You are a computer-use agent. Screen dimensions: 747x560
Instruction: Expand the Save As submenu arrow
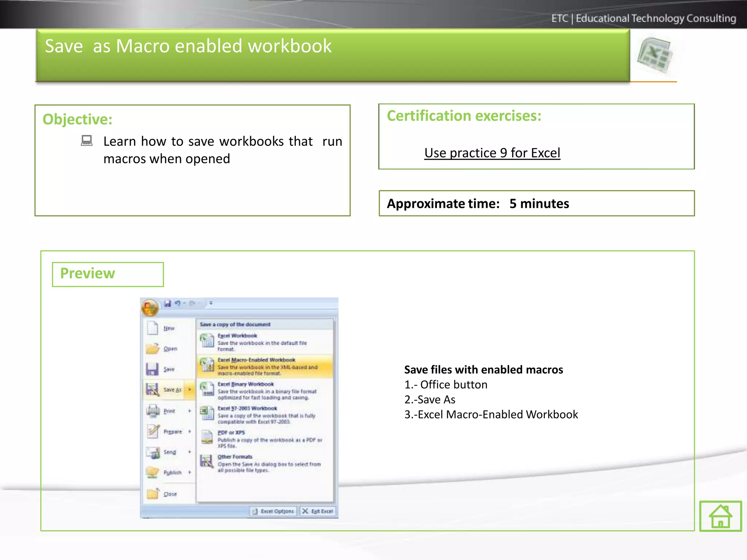click(x=190, y=389)
